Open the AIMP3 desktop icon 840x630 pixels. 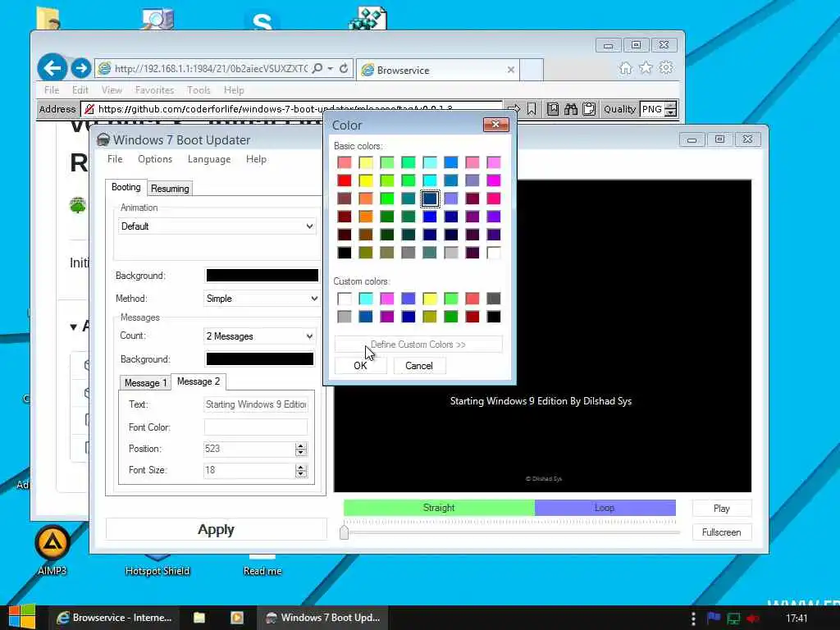tap(52, 550)
